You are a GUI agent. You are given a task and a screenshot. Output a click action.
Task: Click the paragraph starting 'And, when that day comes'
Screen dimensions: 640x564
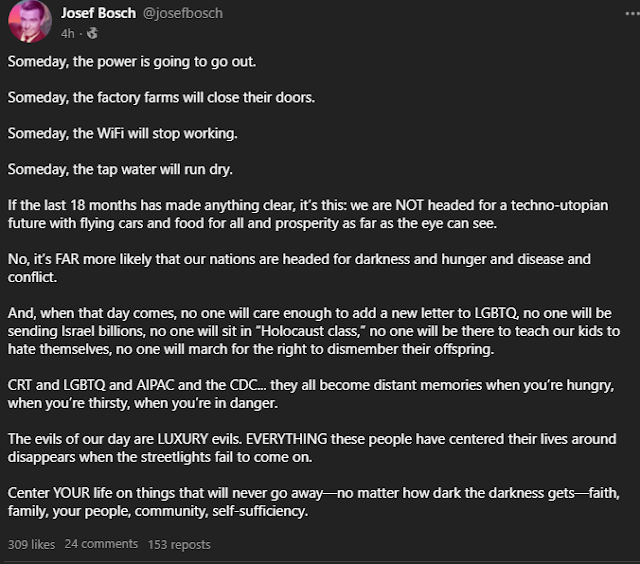(x=314, y=331)
